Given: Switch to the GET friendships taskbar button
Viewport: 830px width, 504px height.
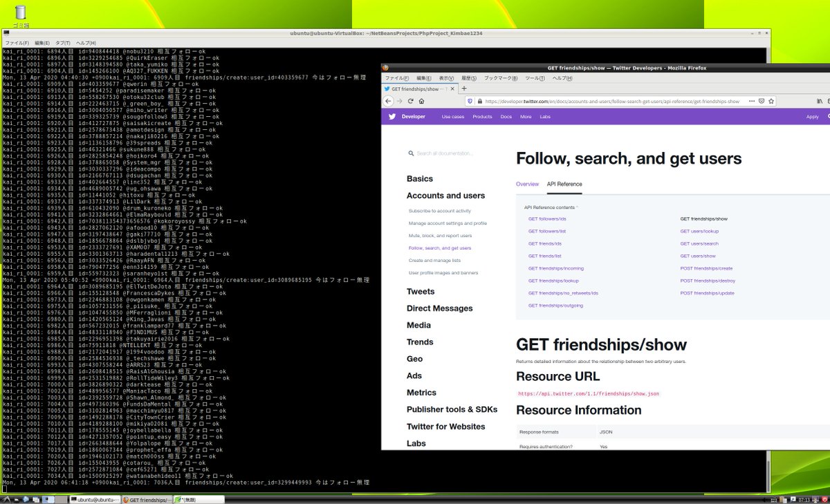Looking at the screenshot, I should pyautogui.click(x=147, y=499).
